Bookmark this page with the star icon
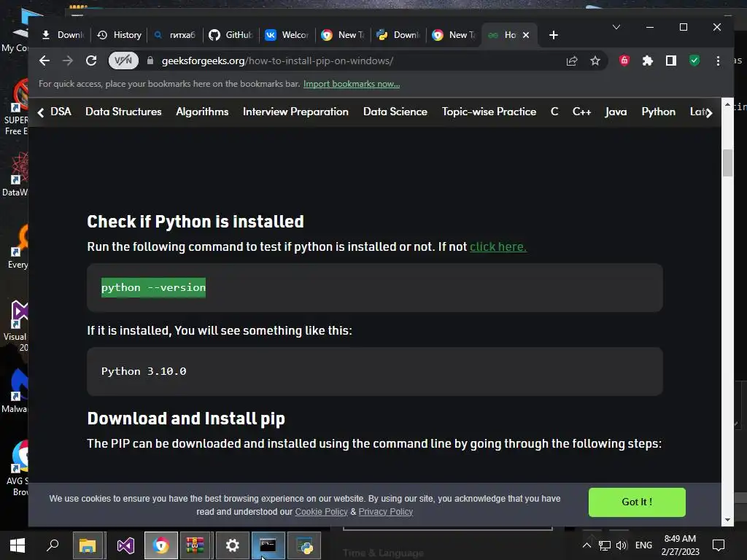 [595, 61]
